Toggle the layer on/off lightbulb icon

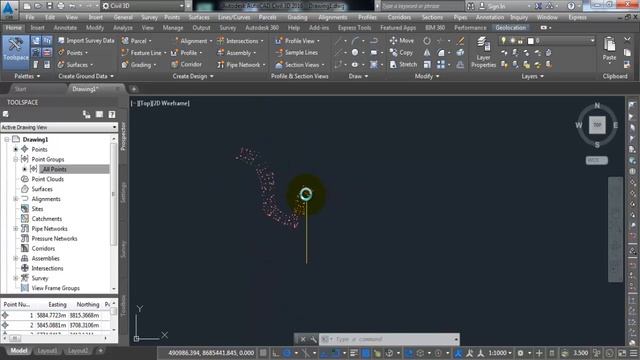504,40
